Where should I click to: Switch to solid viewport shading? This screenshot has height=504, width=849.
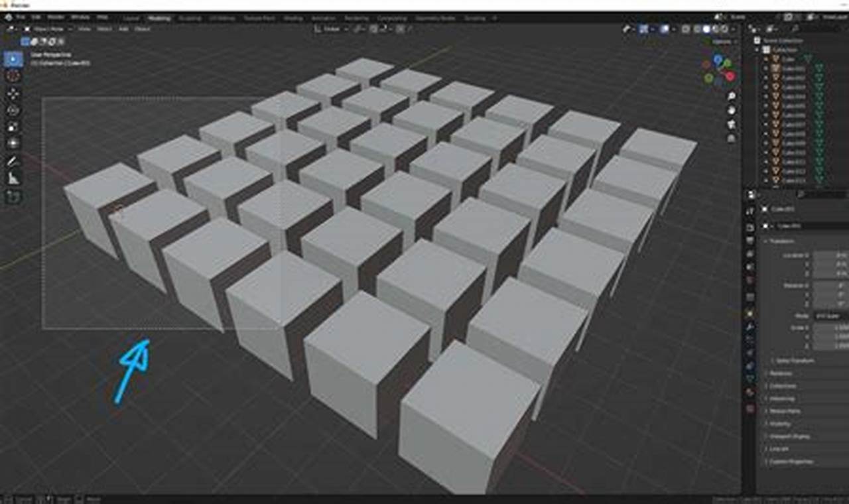point(706,29)
